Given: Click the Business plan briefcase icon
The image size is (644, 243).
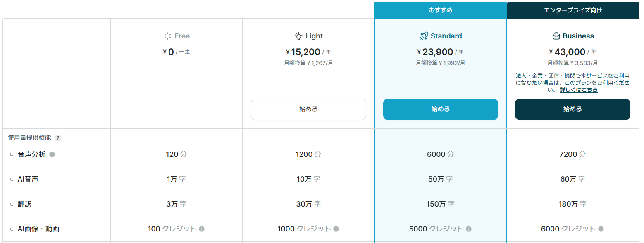Looking at the screenshot, I should click(556, 36).
